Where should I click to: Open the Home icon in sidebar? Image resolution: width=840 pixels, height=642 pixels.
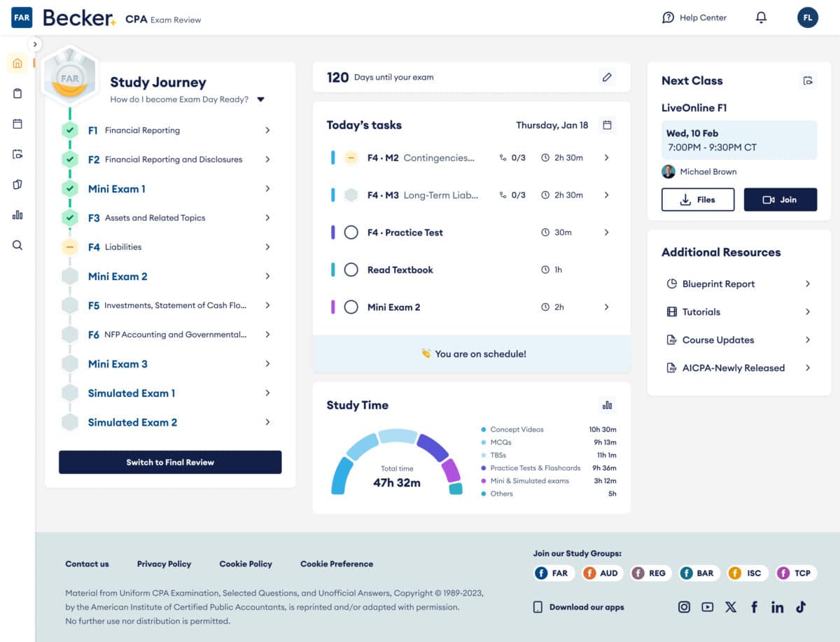pyautogui.click(x=17, y=63)
